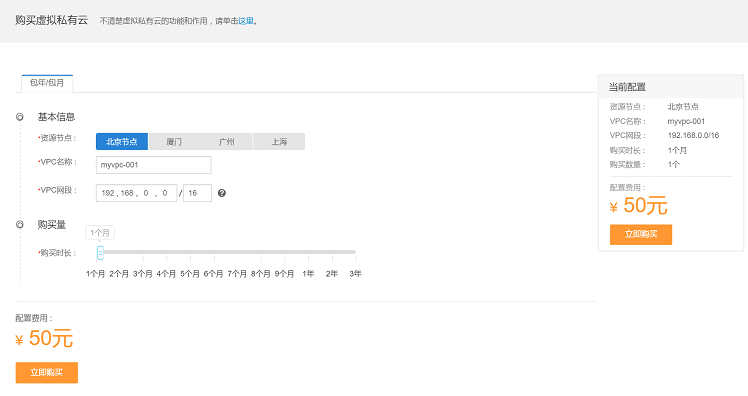Collapse the 购买量 section circle icon
Viewport: 748px width, 396px height.
coord(20,225)
